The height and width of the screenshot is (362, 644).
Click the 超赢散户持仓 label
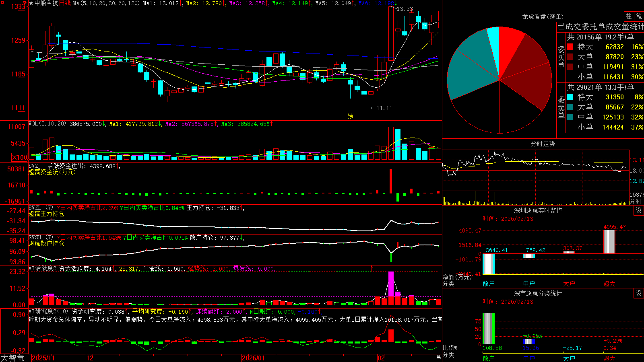click(x=46, y=243)
